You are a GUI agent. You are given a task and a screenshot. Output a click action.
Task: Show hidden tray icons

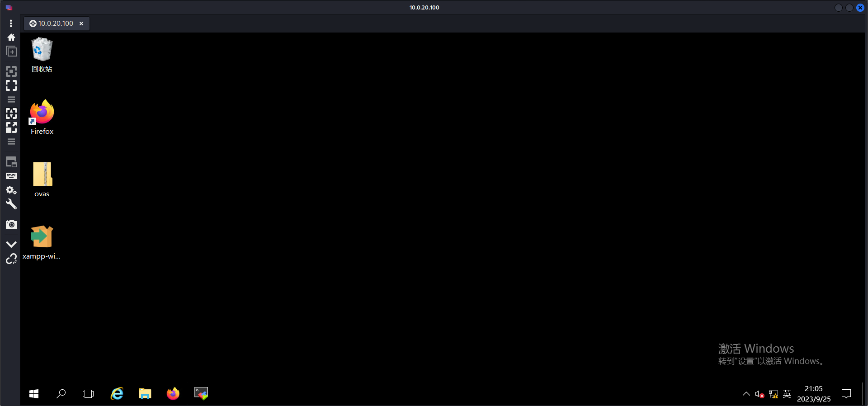click(x=746, y=394)
